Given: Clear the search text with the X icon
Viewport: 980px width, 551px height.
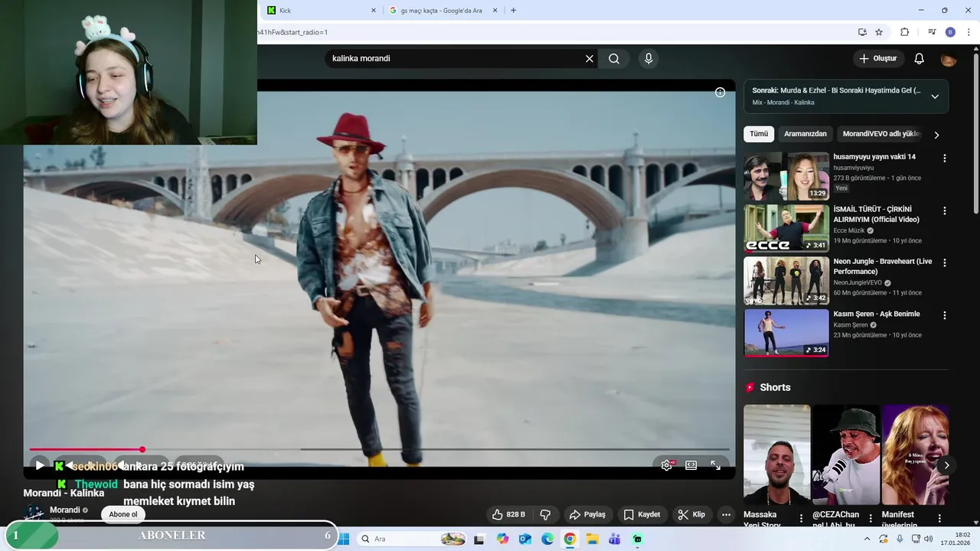Looking at the screenshot, I should [590, 59].
